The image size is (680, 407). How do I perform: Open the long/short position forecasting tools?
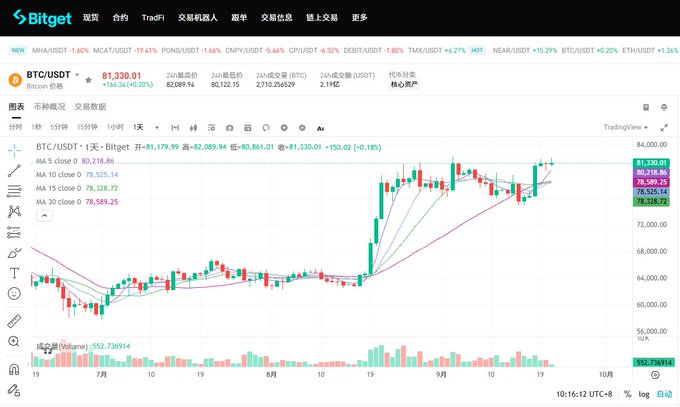coord(14,233)
